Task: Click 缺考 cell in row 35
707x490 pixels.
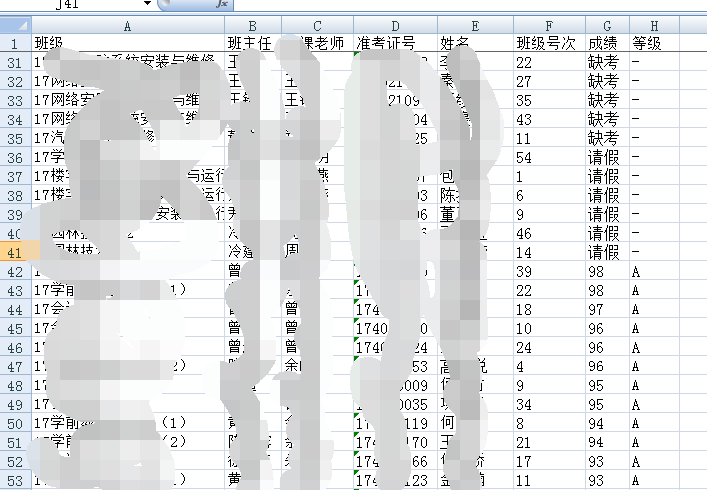Action: click(x=607, y=138)
